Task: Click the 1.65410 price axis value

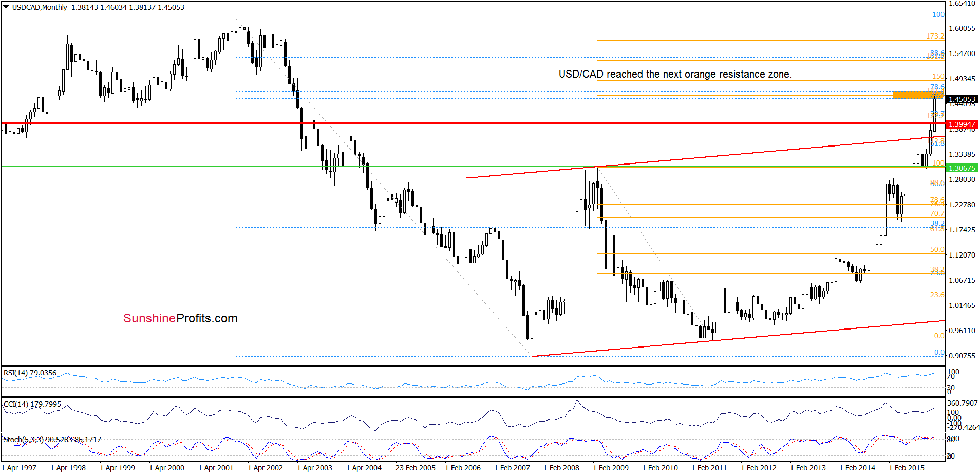Action: pyautogui.click(x=962, y=4)
